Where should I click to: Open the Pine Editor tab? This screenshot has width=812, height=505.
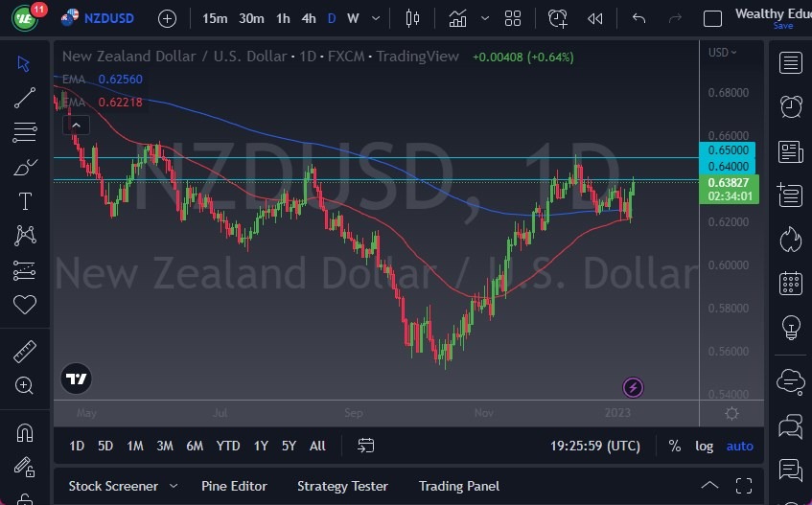pyautogui.click(x=234, y=486)
